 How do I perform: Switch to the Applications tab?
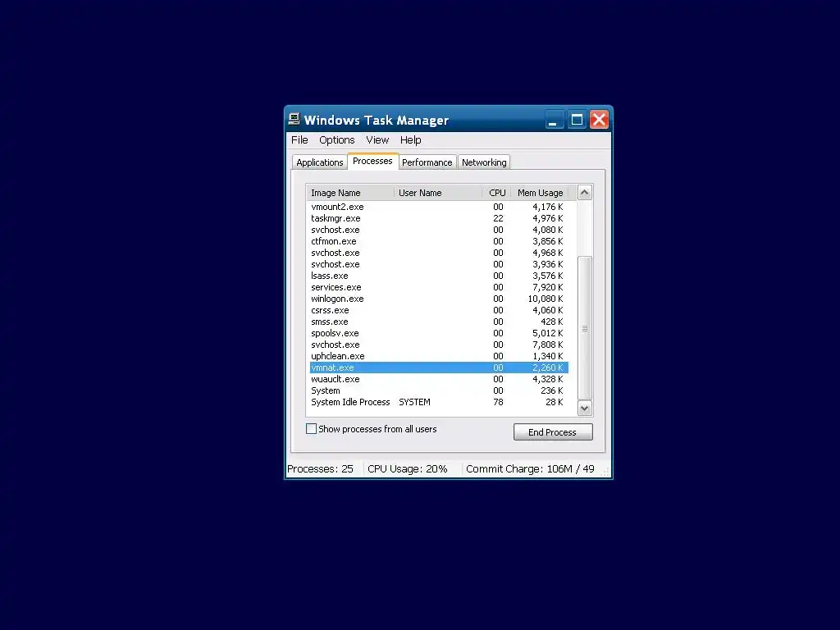click(x=320, y=162)
